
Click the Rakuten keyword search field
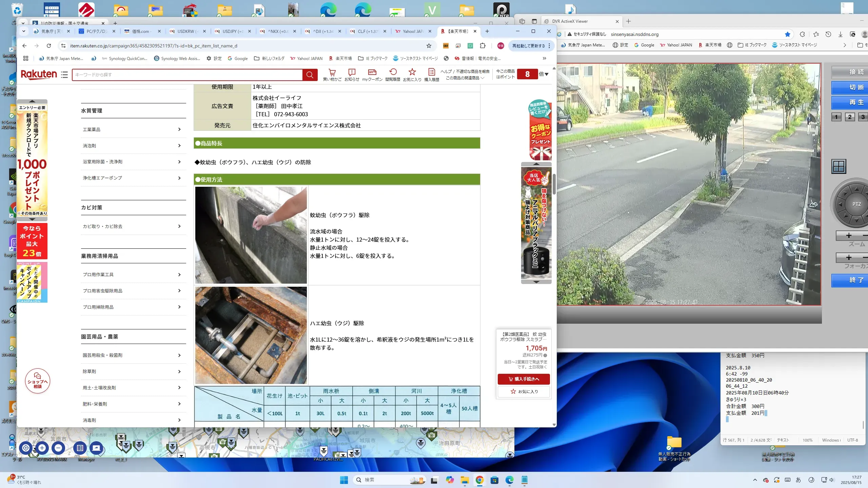(187, 75)
